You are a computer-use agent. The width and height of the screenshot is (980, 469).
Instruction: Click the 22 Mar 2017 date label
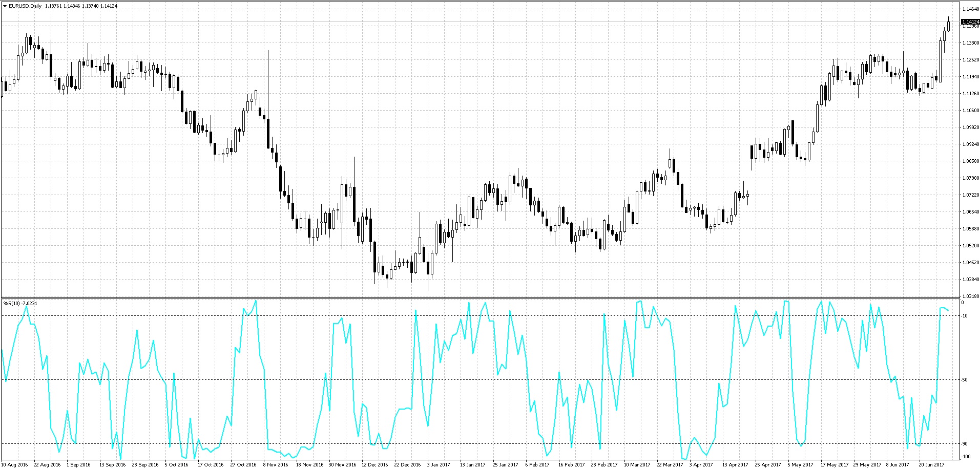pyautogui.click(x=670, y=465)
